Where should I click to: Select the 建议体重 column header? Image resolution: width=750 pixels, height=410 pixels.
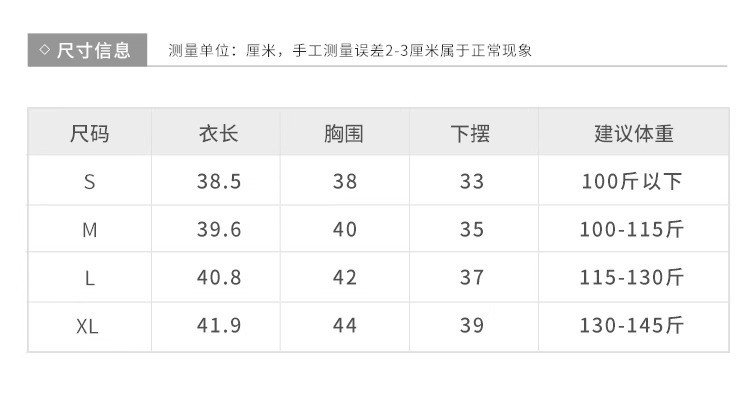(x=633, y=133)
